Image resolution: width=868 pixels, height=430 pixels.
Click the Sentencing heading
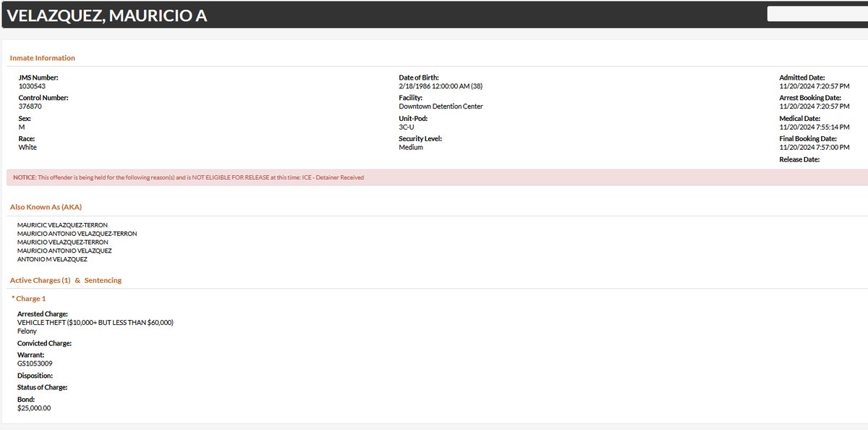[103, 280]
